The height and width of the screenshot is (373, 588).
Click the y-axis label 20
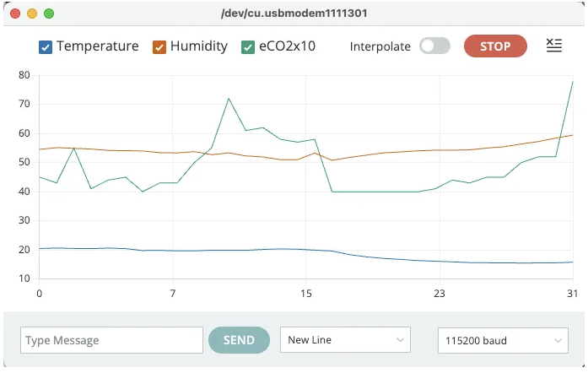coord(24,250)
